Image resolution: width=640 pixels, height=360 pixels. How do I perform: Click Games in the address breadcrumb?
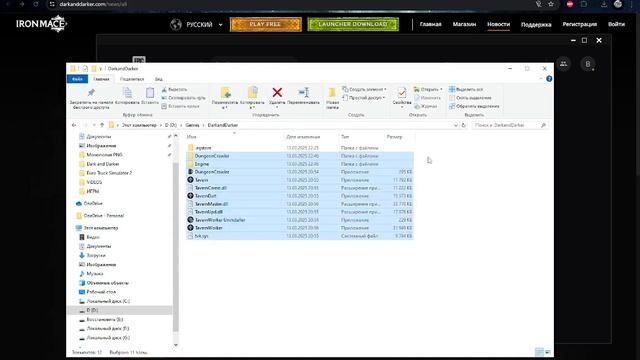coord(192,125)
